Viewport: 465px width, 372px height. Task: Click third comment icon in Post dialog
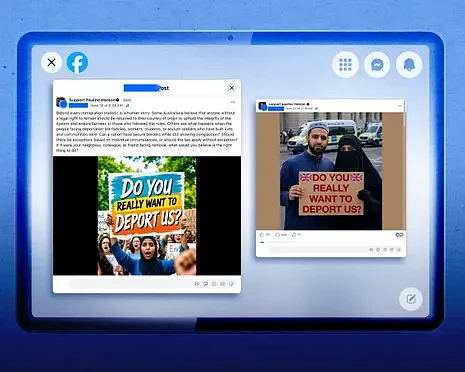coord(214,284)
